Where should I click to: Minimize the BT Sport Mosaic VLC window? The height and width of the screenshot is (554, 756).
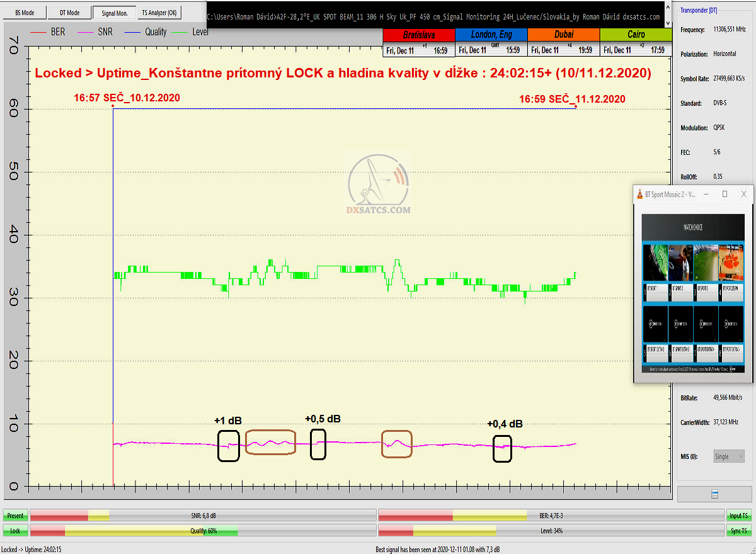[705, 195]
